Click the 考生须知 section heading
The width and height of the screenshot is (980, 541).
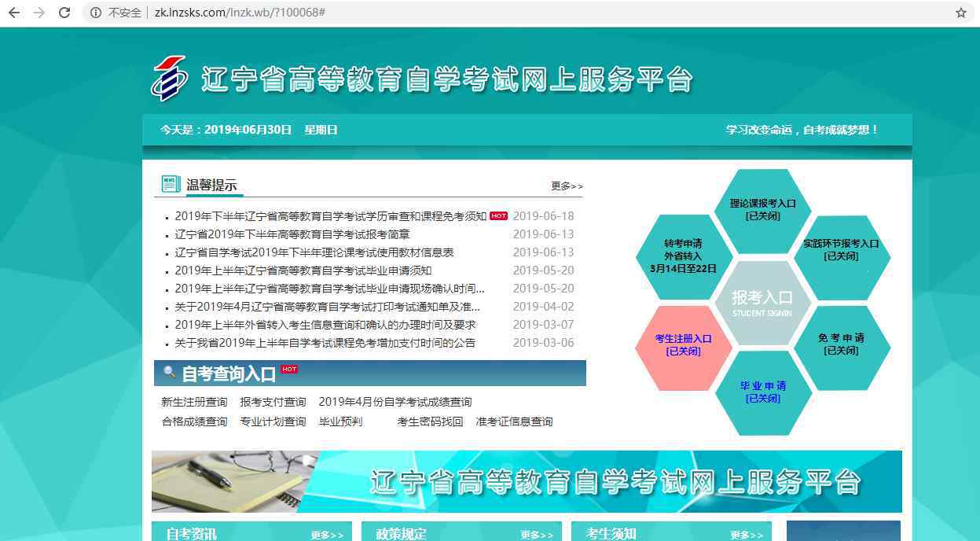point(611,534)
